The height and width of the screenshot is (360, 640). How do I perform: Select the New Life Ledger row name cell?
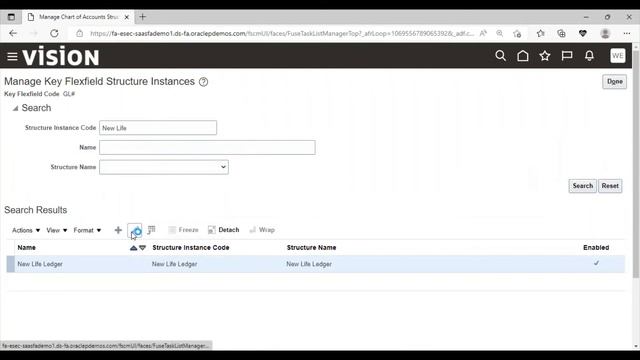tap(40, 264)
